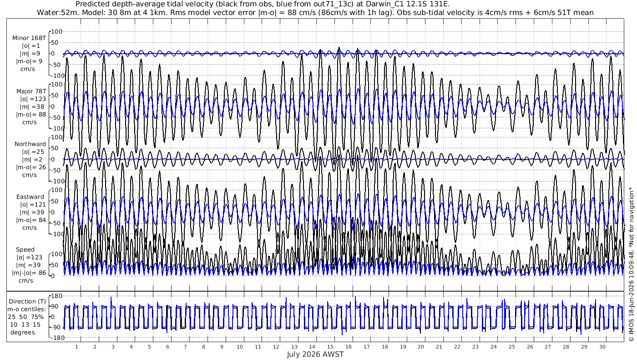
Task: Click the '|m|-|o|= 86' value under Speed
Action: pos(29,273)
